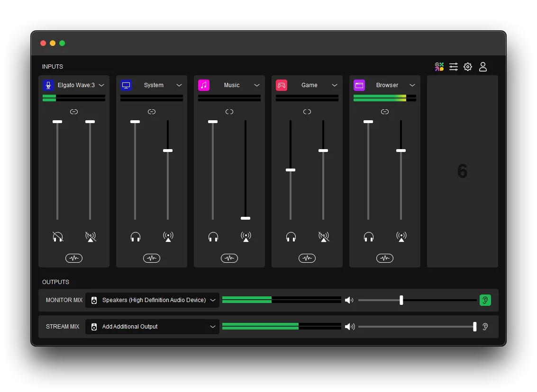Open effects button under System channel
The width and height of the screenshot is (537, 392).
[x=152, y=258]
